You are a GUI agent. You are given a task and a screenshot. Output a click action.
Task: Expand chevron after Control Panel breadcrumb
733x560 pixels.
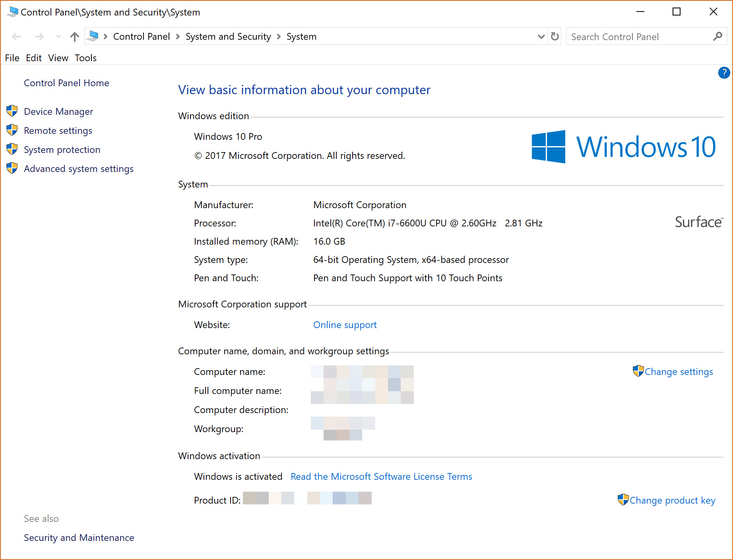pos(178,37)
